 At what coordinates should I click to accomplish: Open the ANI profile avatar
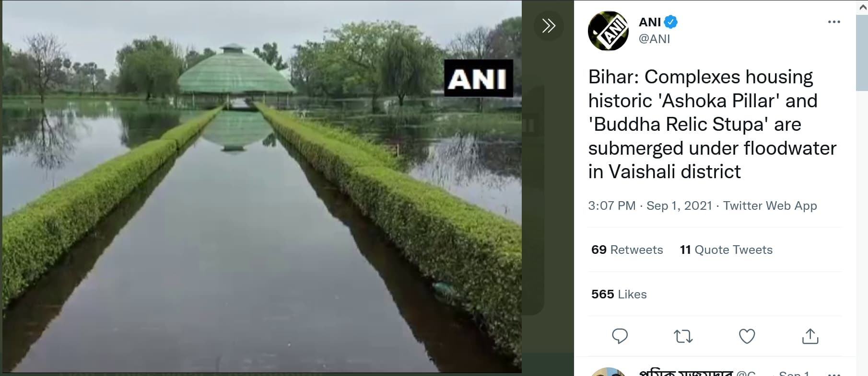pyautogui.click(x=608, y=31)
